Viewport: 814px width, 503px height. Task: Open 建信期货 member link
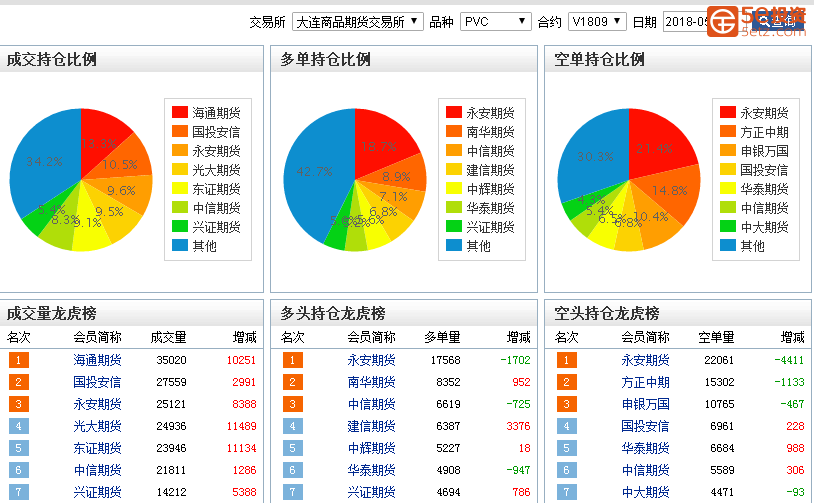coord(371,426)
